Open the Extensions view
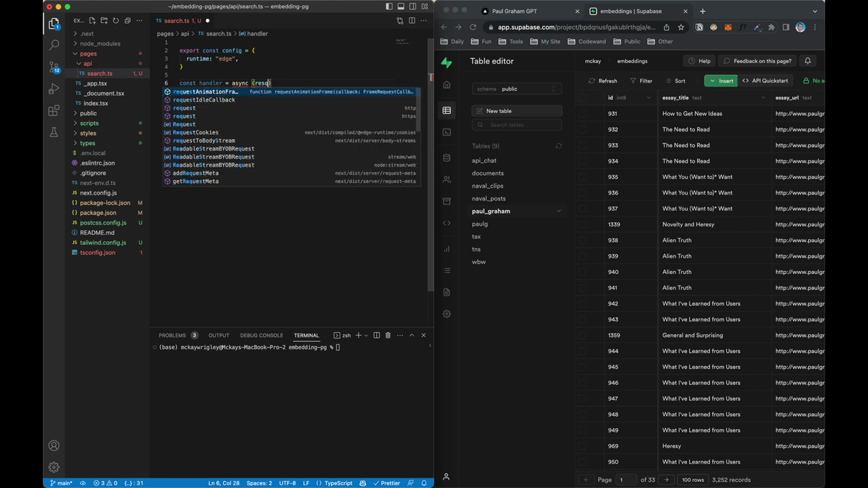The height and width of the screenshot is (488, 868). click(x=54, y=110)
